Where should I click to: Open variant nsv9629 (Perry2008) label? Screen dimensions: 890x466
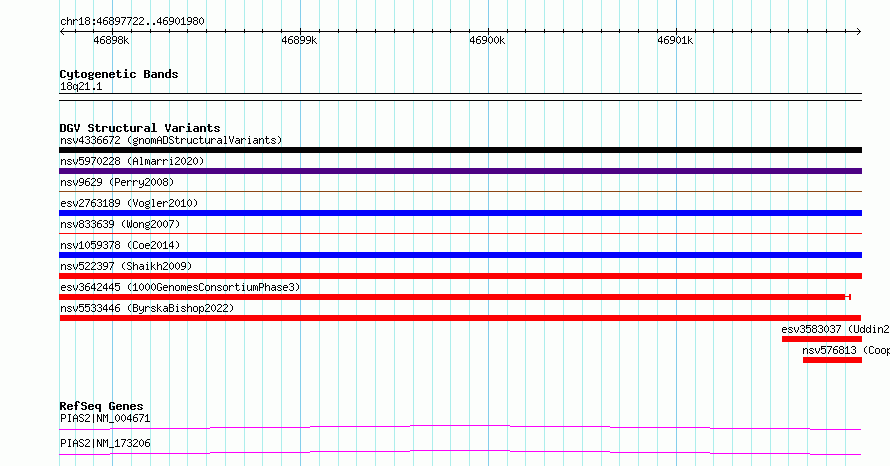tap(117, 182)
